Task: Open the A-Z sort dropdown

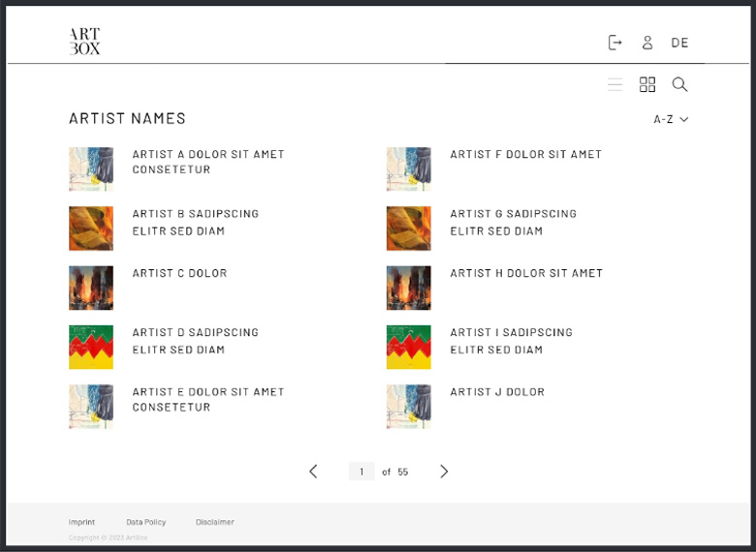Action: point(670,119)
